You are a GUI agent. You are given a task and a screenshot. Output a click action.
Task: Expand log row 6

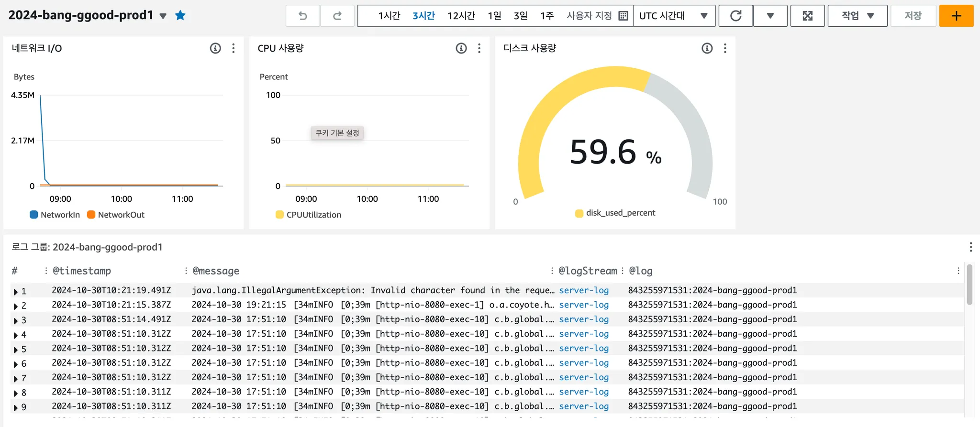coord(16,364)
